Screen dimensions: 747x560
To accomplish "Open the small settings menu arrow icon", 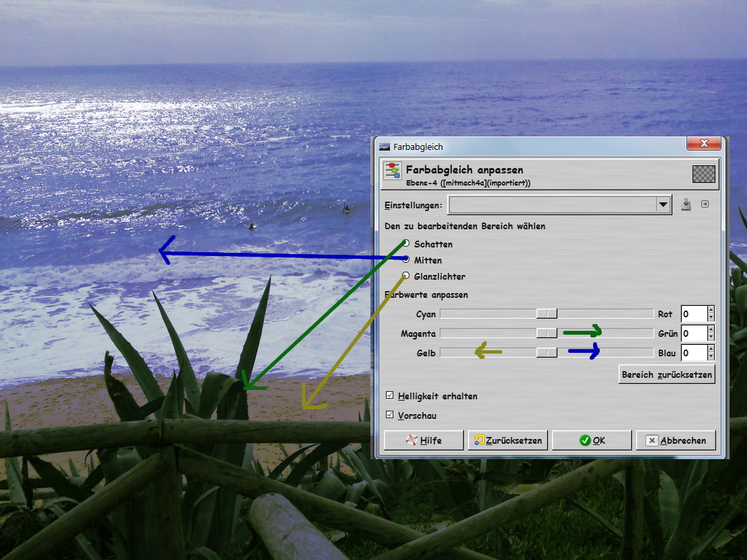I will coord(705,204).
